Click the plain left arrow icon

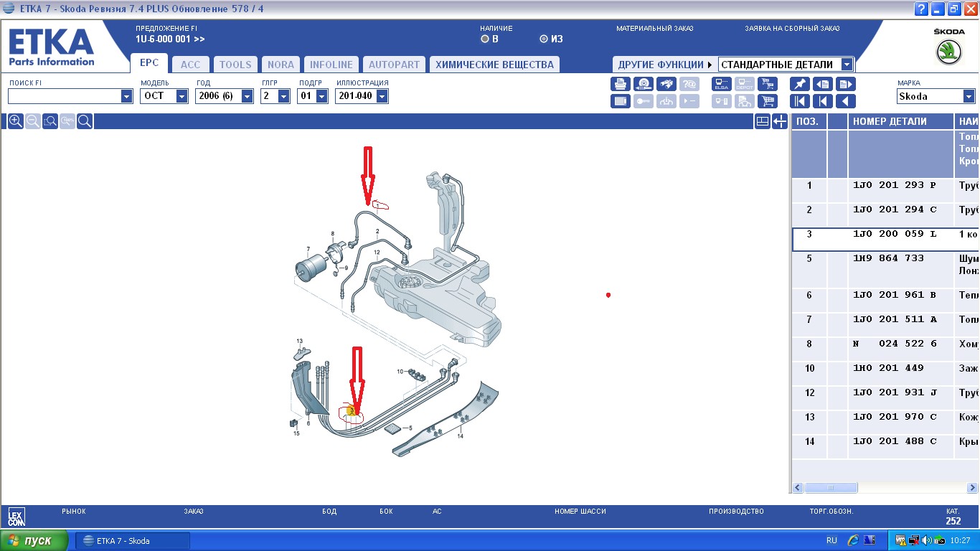(x=846, y=101)
